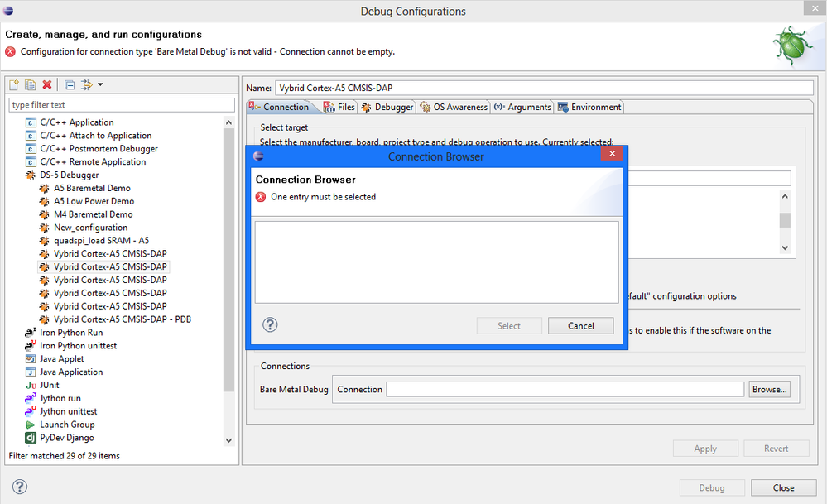Click the Java Application icon
This screenshot has width=827, height=504.
(31, 372)
